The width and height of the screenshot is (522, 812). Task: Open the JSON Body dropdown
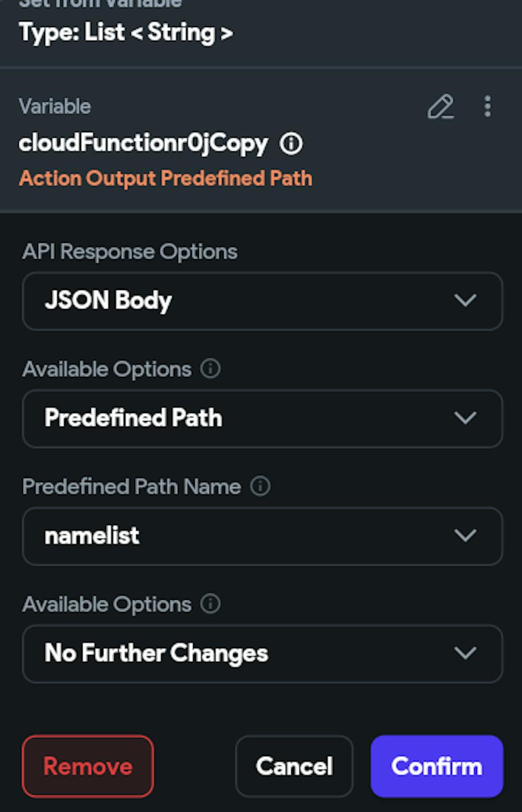point(263,301)
